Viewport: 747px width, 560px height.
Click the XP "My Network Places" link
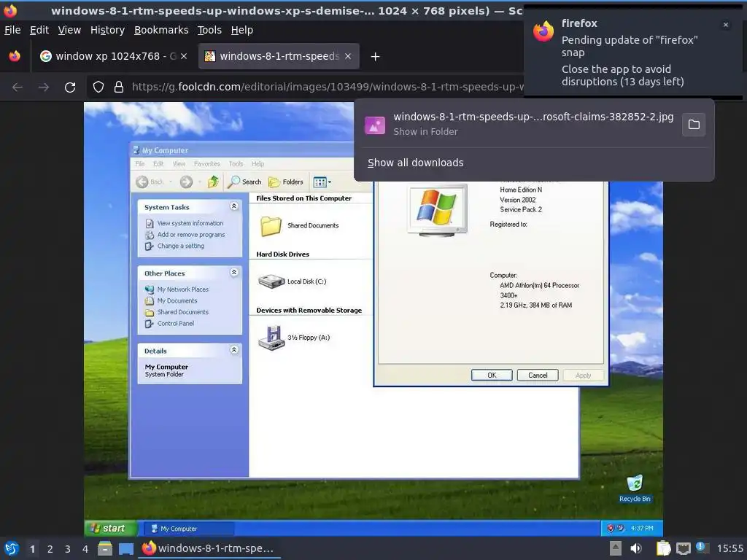(x=183, y=289)
